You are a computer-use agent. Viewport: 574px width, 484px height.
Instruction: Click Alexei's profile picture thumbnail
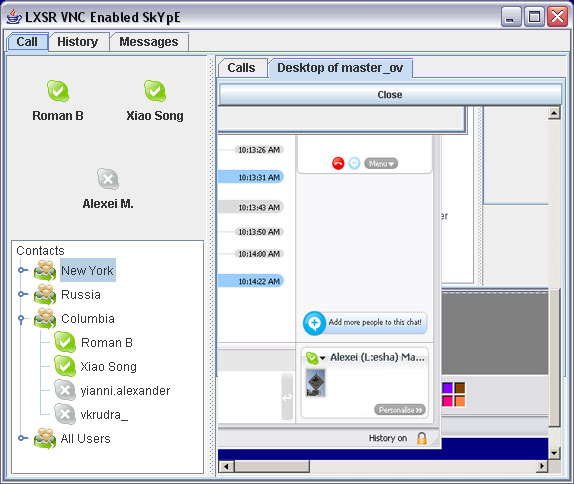pyautogui.click(x=316, y=383)
